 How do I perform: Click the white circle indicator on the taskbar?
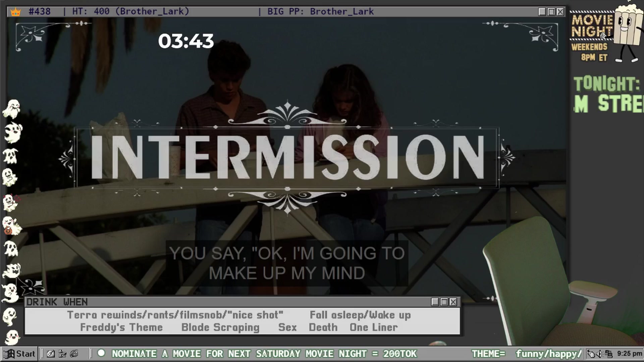coord(101,353)
